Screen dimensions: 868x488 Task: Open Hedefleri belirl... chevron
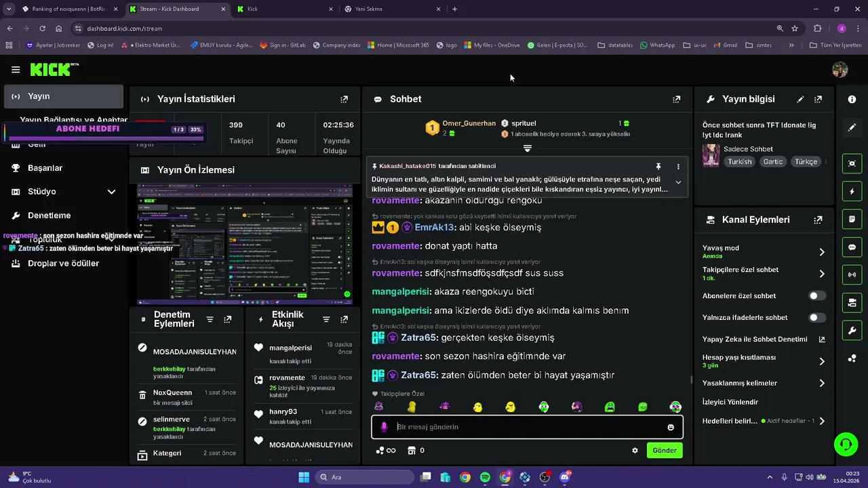point(821,421)
